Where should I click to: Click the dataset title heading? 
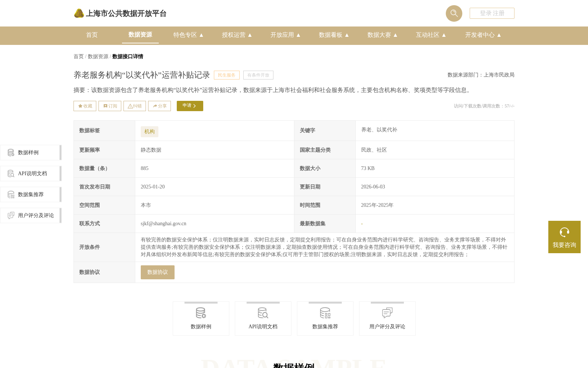point(142,75)
